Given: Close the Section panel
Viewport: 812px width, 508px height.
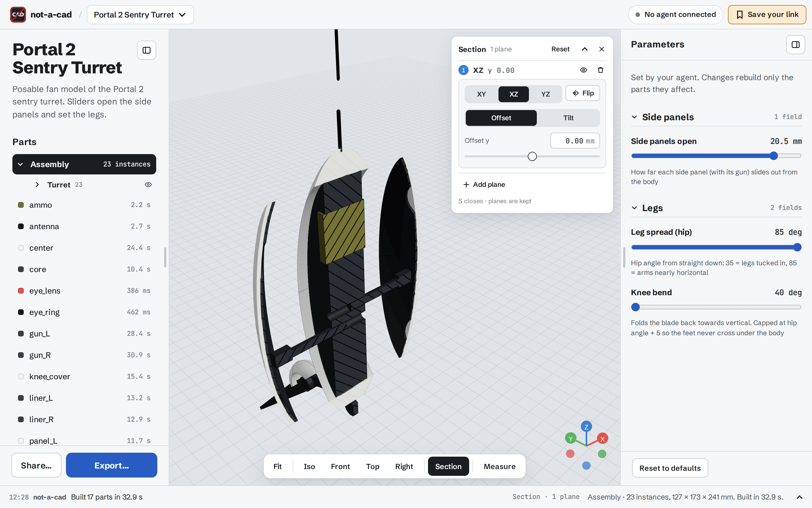Looking at the screenshot, I should 602,49.
